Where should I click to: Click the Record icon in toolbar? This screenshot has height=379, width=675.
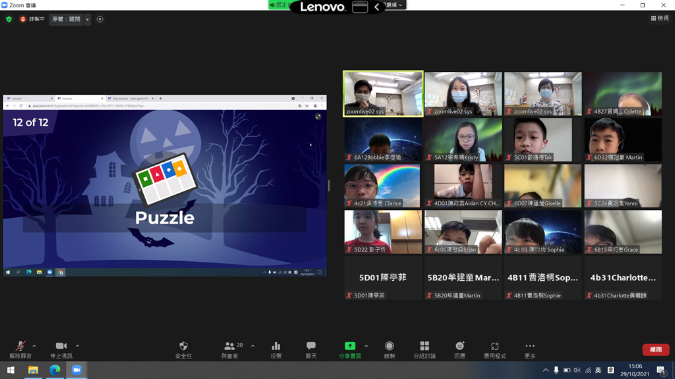click(389, 349)
